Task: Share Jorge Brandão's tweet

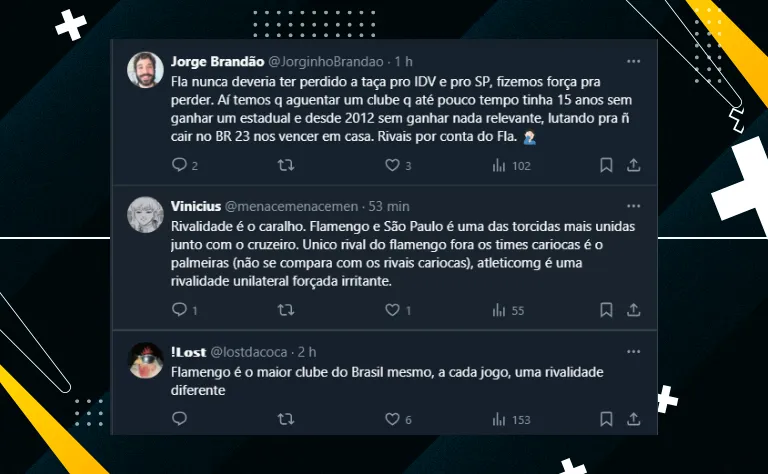Action: tap(633, 165)
